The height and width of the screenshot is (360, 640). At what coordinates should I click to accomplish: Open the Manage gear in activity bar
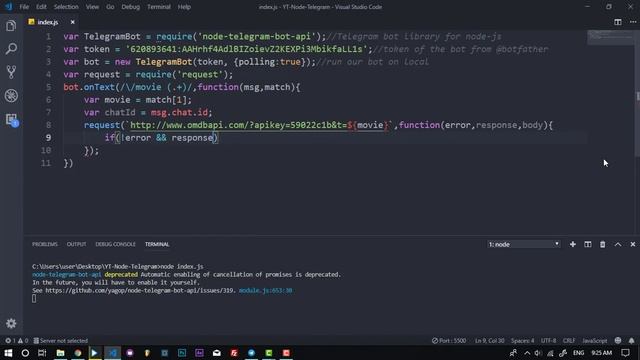(11, 323)
